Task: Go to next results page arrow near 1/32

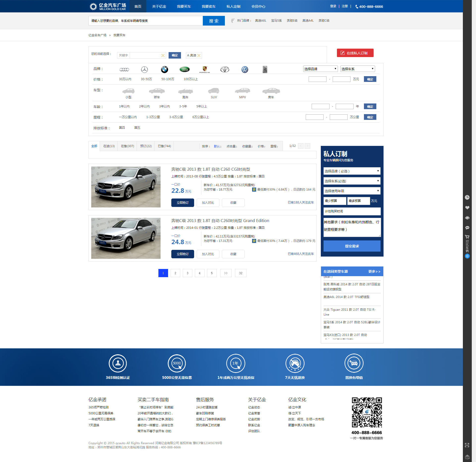Action: (307, 146)
